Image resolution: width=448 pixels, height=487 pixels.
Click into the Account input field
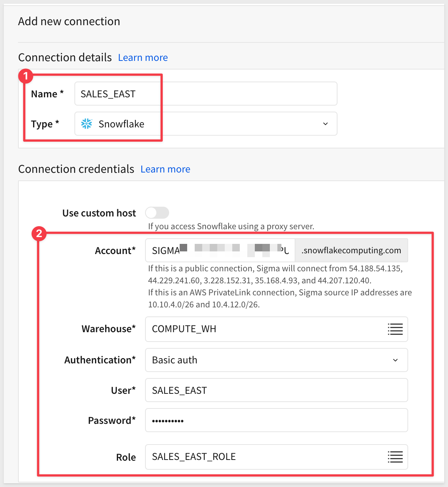220,250
